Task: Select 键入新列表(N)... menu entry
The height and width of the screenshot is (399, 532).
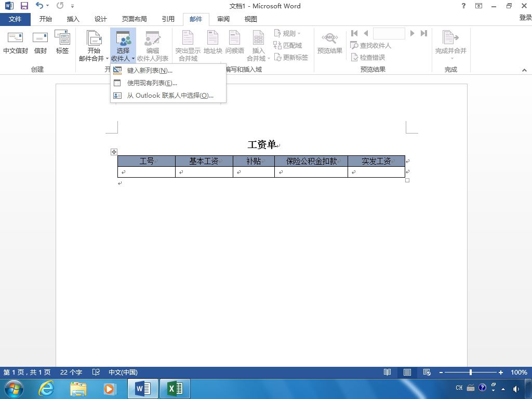Action: click(168, 71)
